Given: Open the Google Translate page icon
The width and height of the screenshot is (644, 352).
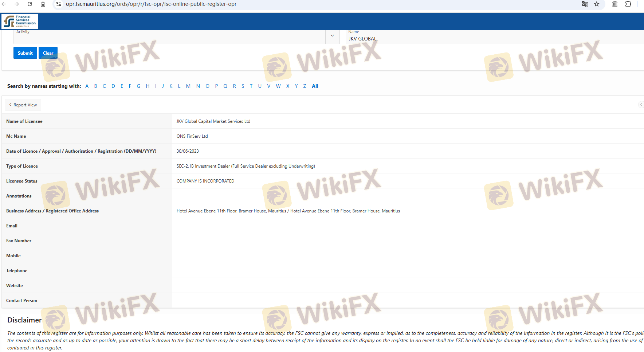Looking at the screenshot, I should [585, 4].
